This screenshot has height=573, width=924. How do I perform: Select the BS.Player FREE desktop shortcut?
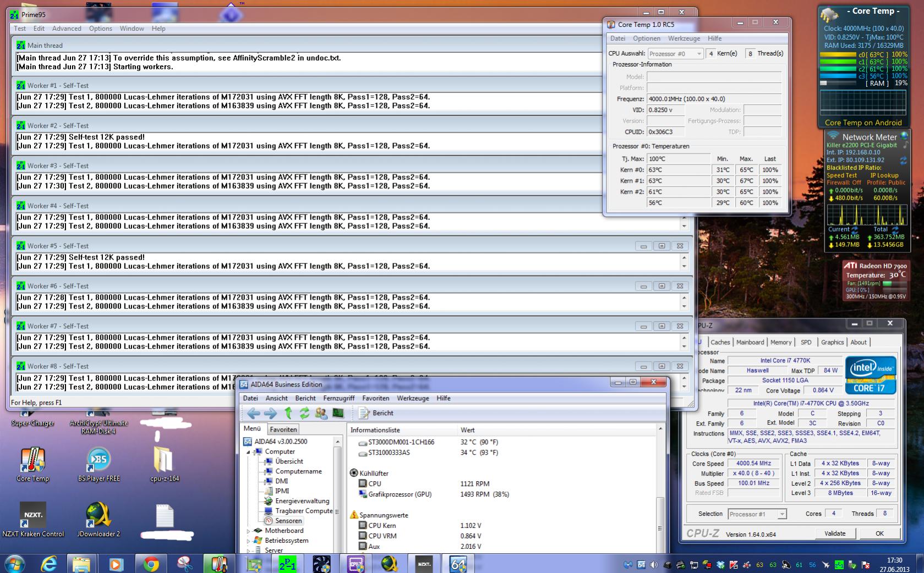[99, 465]
